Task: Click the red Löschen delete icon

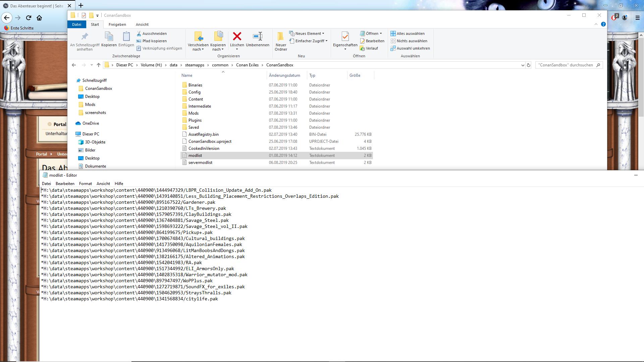Action: coord(237,37)
